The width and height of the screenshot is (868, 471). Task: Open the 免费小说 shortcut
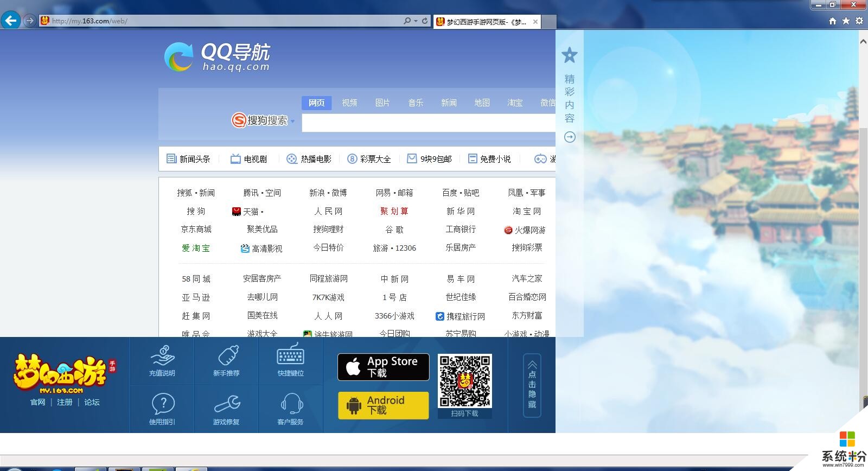pyautogui.click(x=489, y=159)
